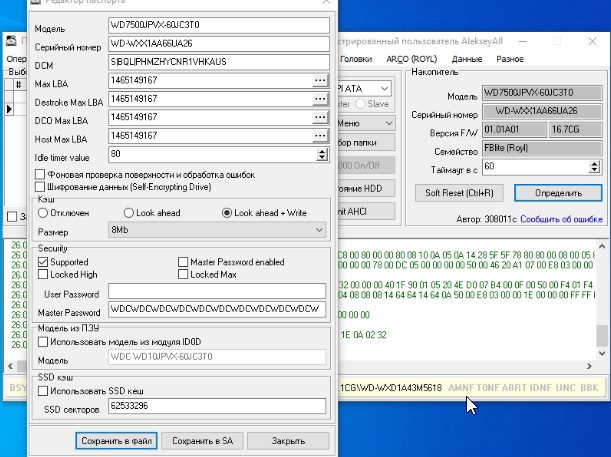Click the Модель input field in passport editor

pyautogui.click(x=219, y=25)
